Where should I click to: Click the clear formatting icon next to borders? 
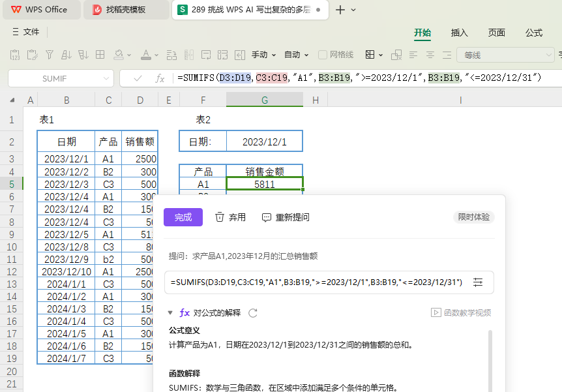tap(396, 55)
